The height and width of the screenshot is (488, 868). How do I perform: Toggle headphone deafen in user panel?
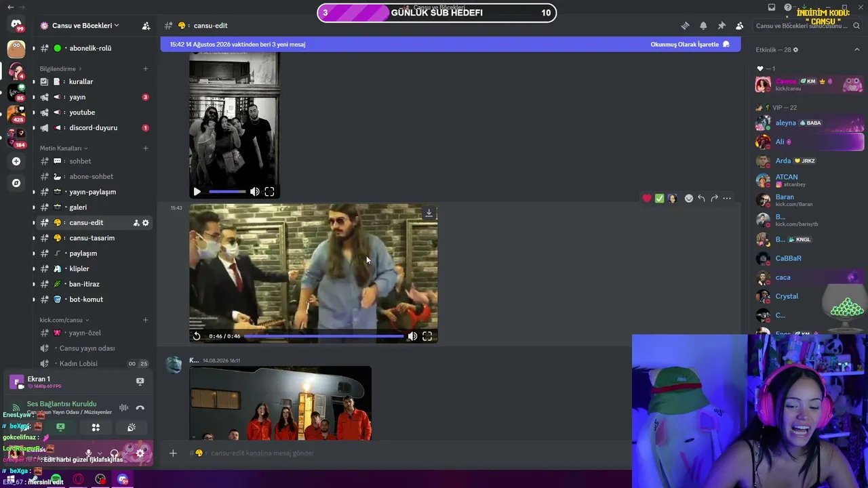pos(114,453)
